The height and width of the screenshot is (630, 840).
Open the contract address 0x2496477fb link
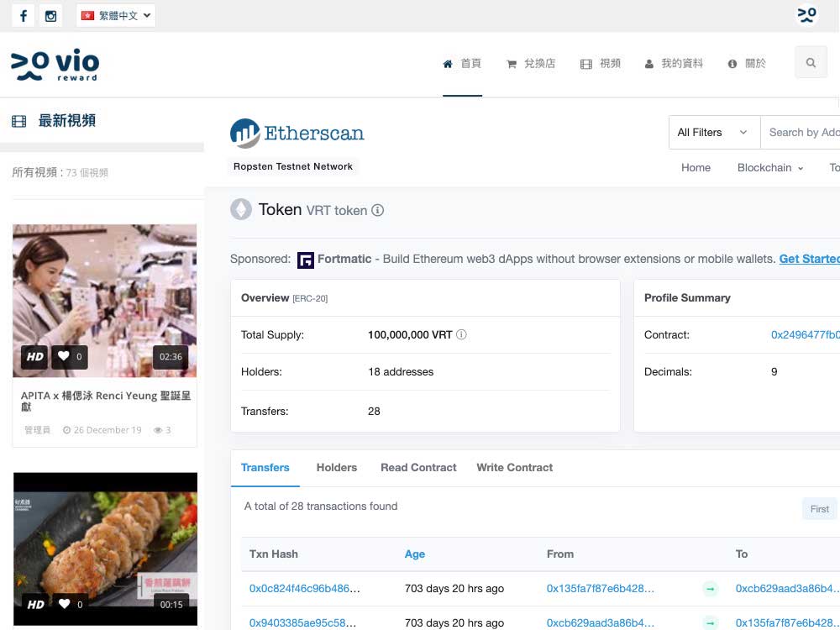806,335
